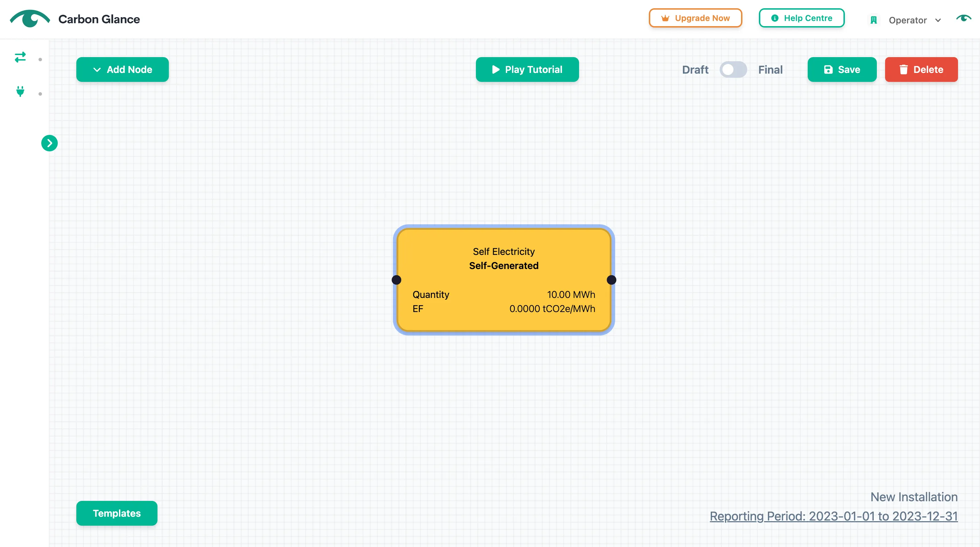Delete the installation with the red button

coord(921,69)
